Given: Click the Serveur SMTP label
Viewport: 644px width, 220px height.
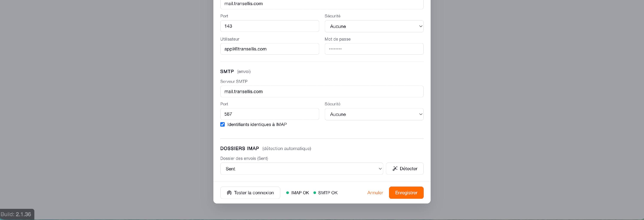Looking at the screenshot, I should [234, 82].
